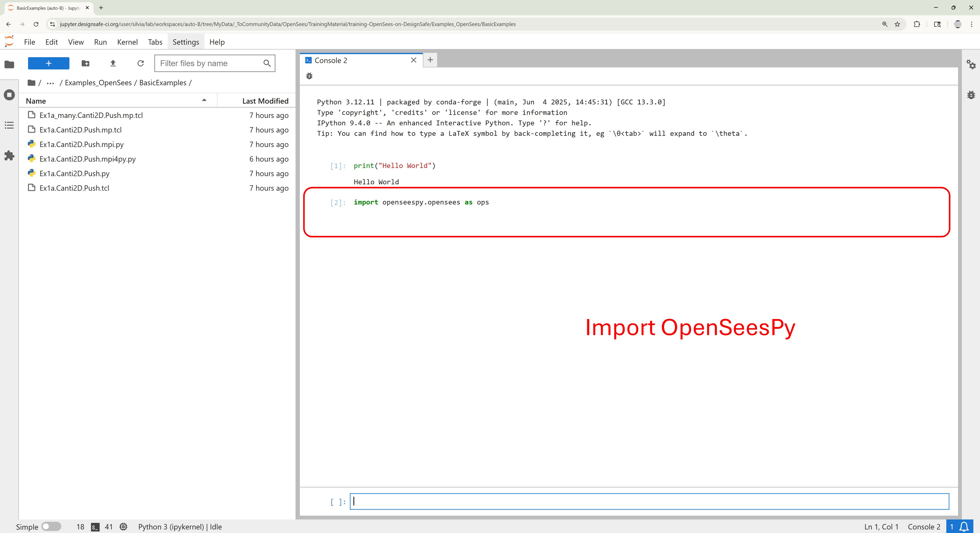Switch to the Console 2 tab
This screenshot has width=980, height=533.
[x=331, y=60]
